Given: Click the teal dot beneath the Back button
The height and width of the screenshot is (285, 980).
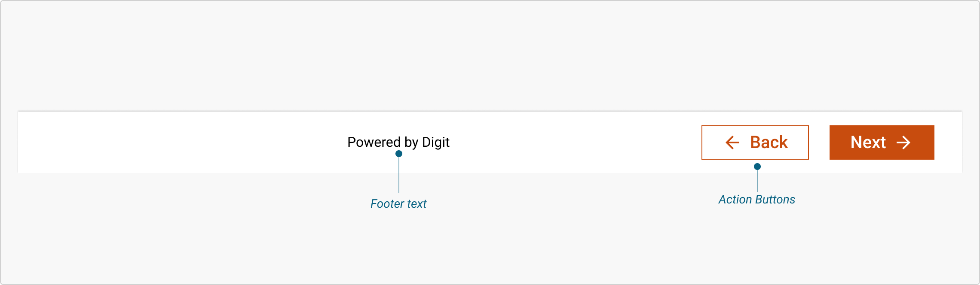Looking at the screenshot, I should pyautogui.click(x=757, y=167).
